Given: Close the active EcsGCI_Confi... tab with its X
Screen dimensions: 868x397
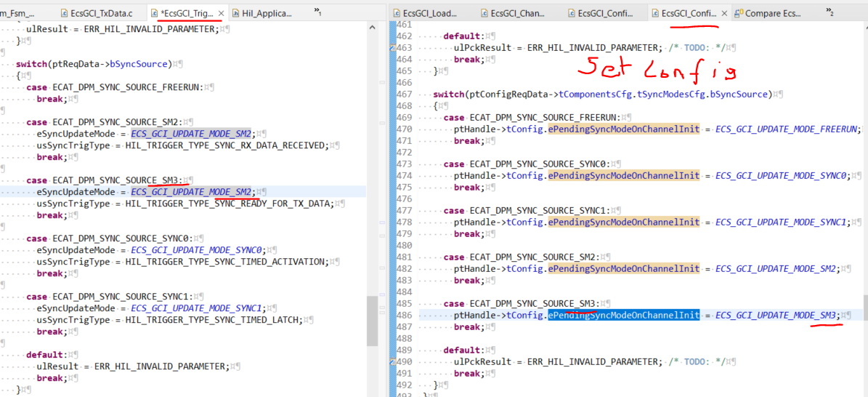Looking at the screenshot, I should point(725,13).
